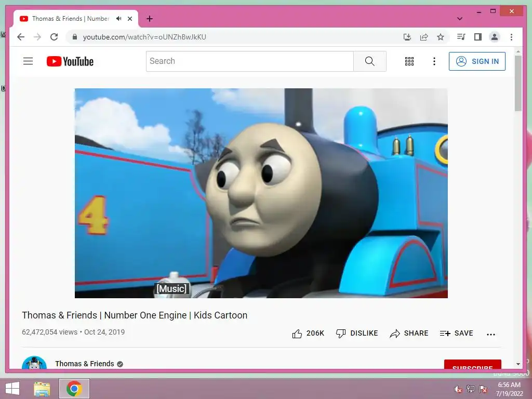Click the scrollbar down arrow

pyautogui.click(x=518, y=364)
